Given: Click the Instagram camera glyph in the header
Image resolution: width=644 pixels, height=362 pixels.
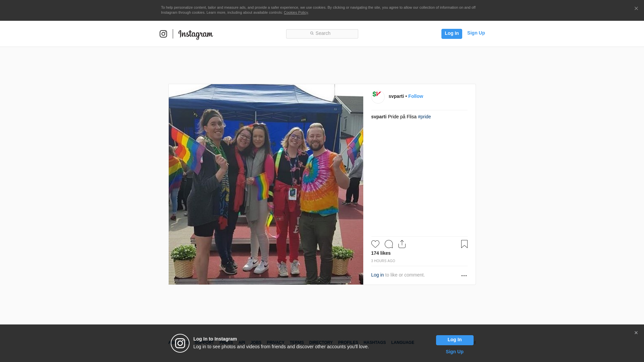Looking at the screenshot, I should click(x=163, y=34).
